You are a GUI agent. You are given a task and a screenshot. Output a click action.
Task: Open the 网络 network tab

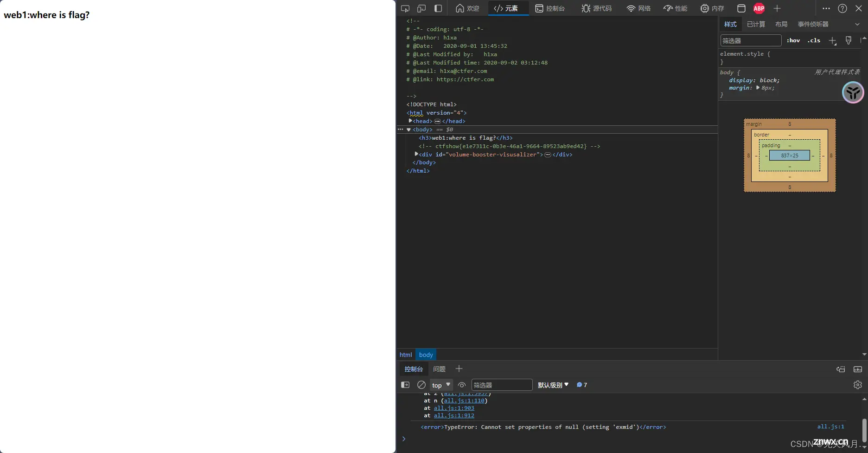(638, 8)
